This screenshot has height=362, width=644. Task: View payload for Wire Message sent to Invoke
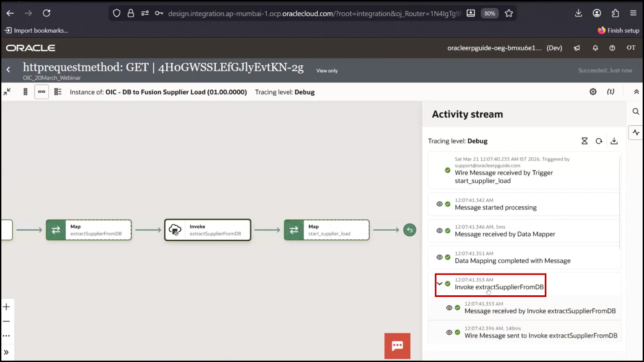click(449, 333)
